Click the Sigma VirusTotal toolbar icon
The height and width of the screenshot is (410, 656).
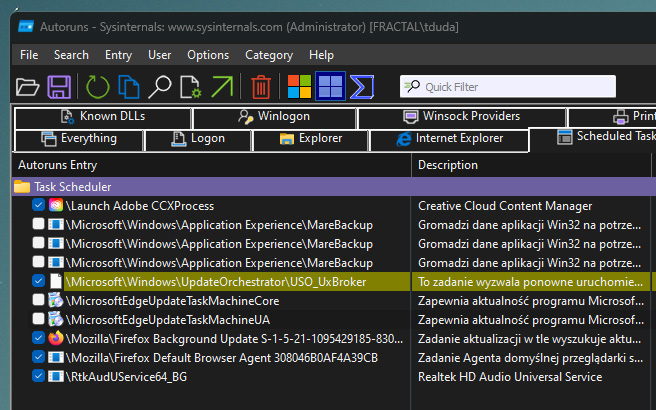361,87
